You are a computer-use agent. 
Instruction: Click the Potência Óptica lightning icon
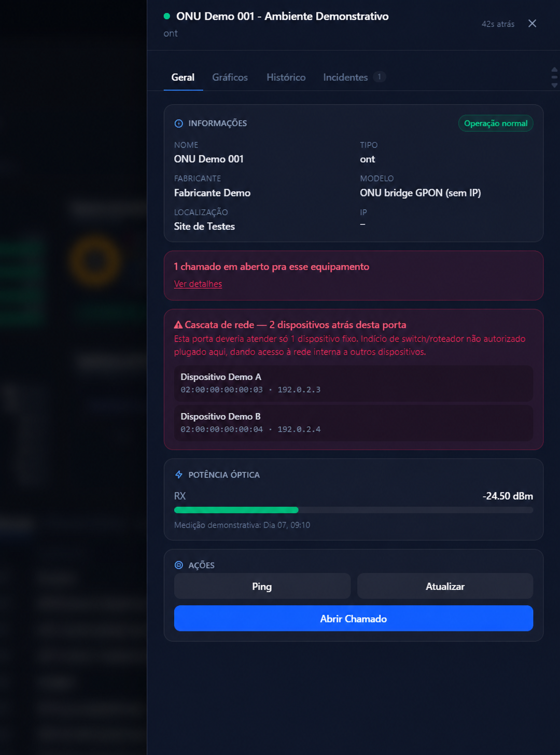[179, 474]
